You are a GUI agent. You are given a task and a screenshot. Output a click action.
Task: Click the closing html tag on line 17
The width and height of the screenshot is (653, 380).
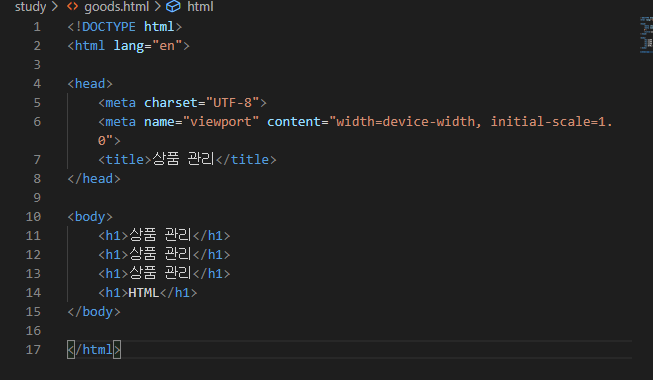tap(94, 350)
